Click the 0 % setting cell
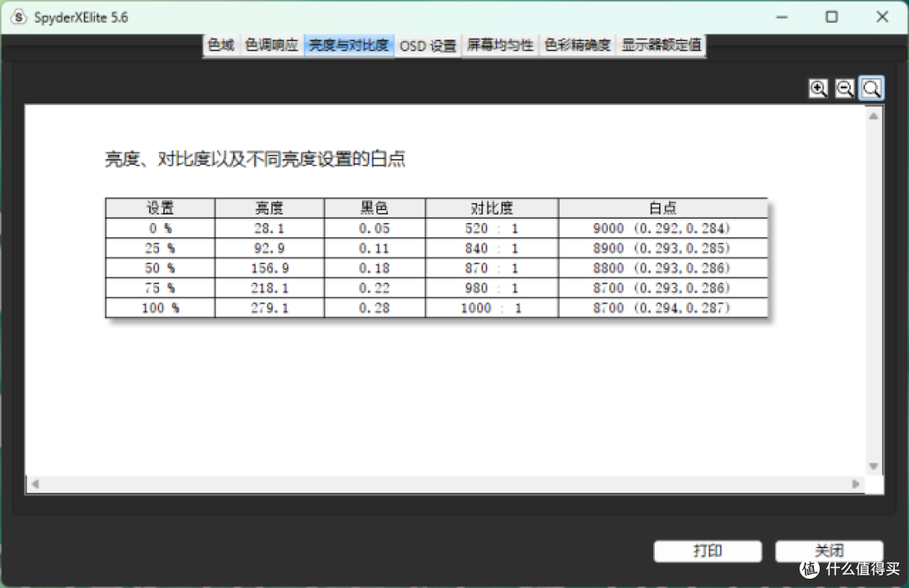The height and width of the screenshot is (588, 909). (160, 228)
